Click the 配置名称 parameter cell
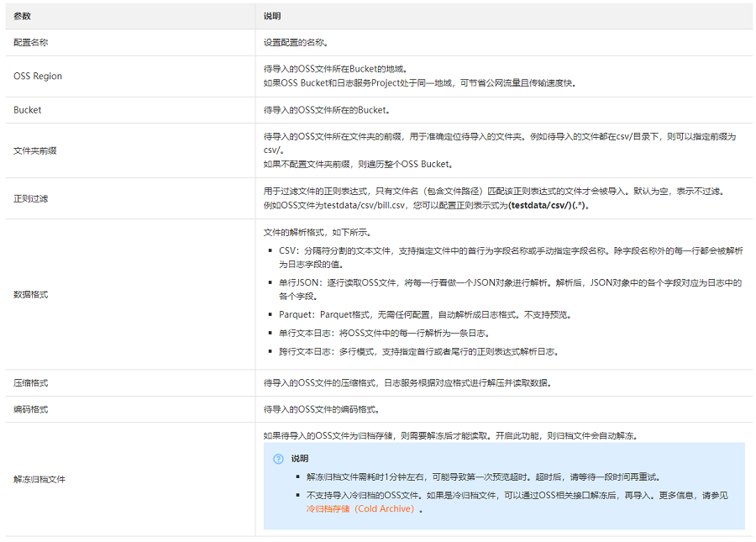Image resolution: width=756 pixels, height=542 pixels. pos(130,42)
